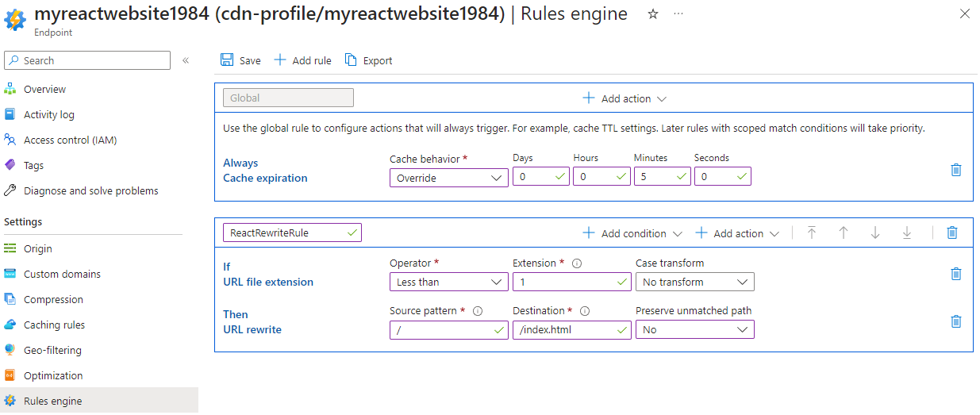Move ReactRewriteRule down one position
Screen dimensions: 980x415
875,232
